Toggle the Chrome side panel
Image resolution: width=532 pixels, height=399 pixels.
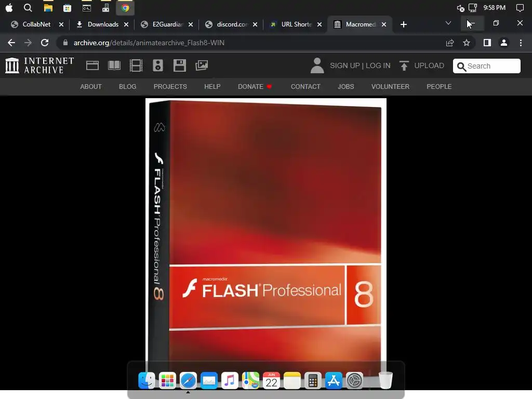point(487,43)
